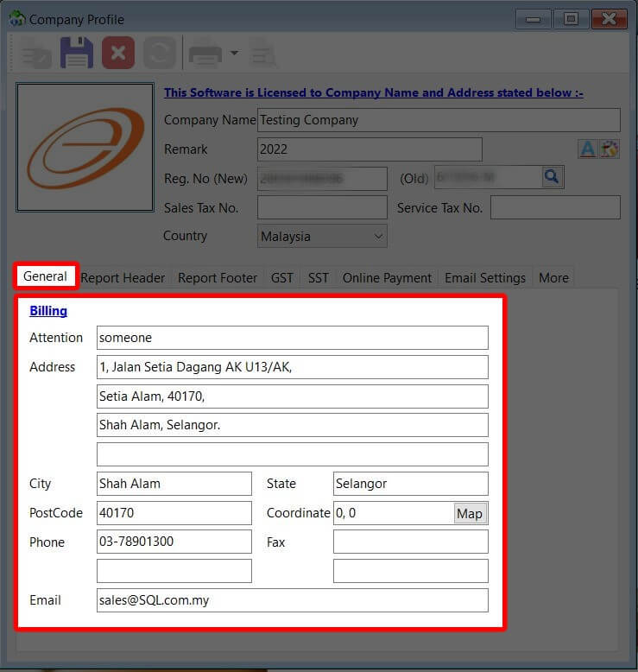The width and height of the screenshot is (638, 672).
Task: Click the Map button next to Coordinate
Action: (x=470, y=513)
